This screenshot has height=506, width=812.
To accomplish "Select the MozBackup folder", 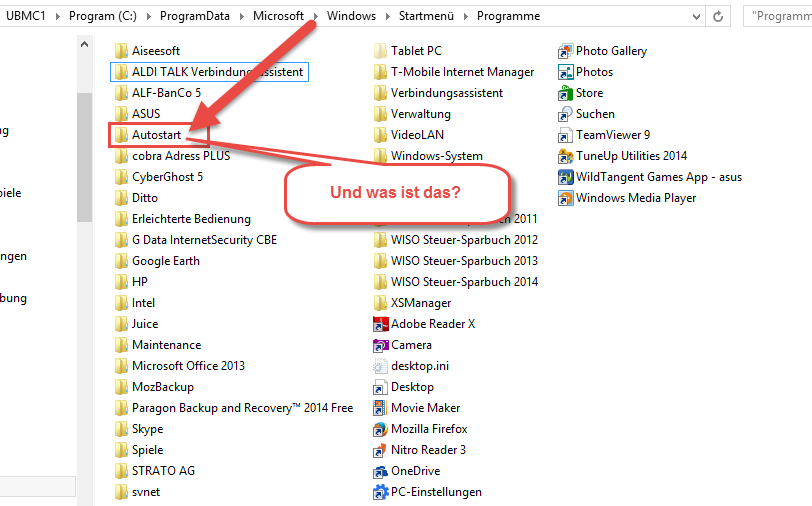I will coord(154,387).
